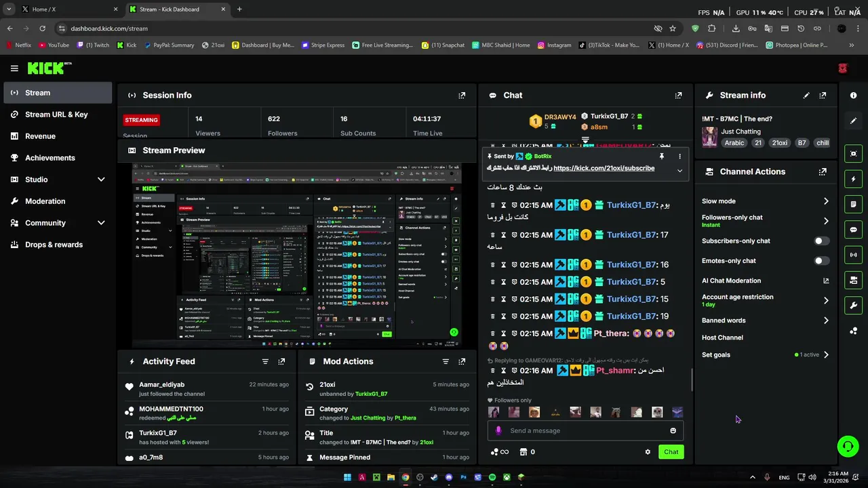Screen dimensions: 868x488
Task: Click the green Chat send button
Action: tap(671, 452)
